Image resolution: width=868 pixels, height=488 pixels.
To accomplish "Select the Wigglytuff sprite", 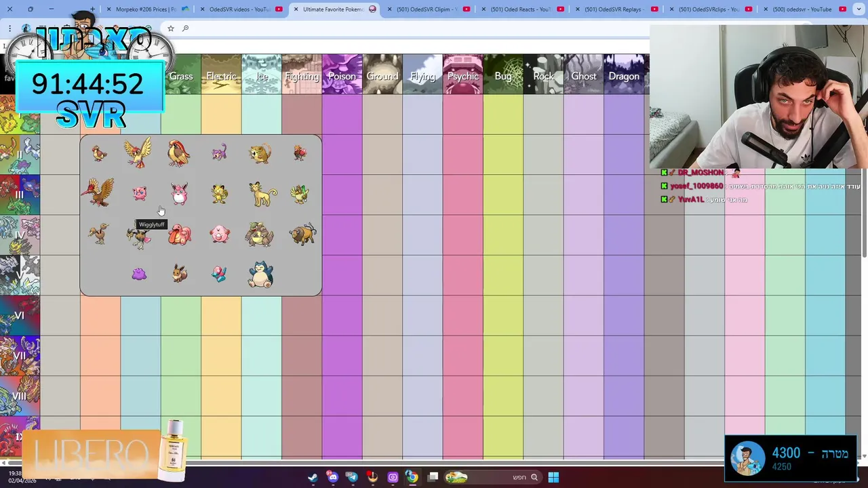I will click(179, 194).
